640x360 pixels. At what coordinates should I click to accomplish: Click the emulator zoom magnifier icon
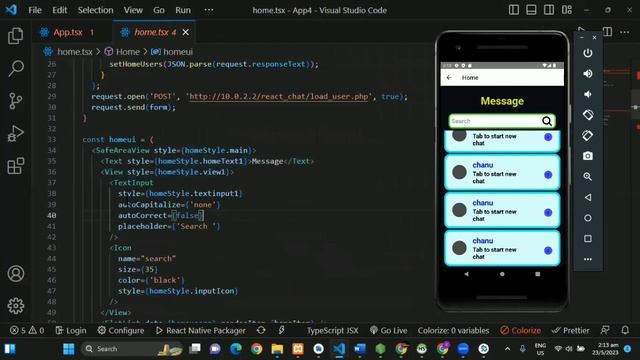[588, 176]
